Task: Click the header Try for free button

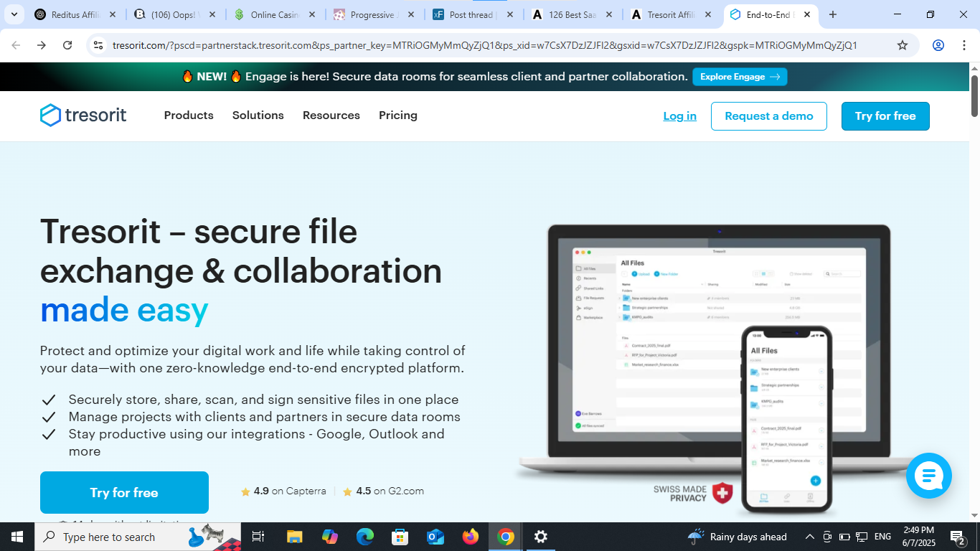Action: coord(885,116)
